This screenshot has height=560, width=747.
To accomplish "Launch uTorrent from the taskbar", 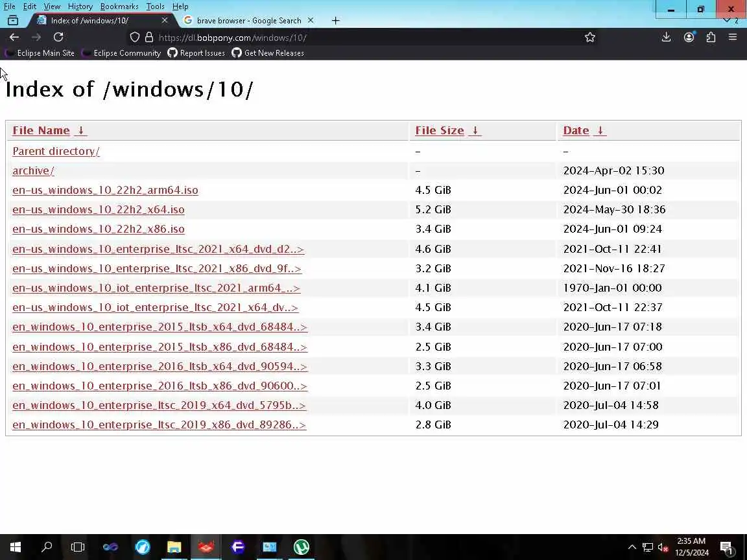I will [x=301, y=546].
